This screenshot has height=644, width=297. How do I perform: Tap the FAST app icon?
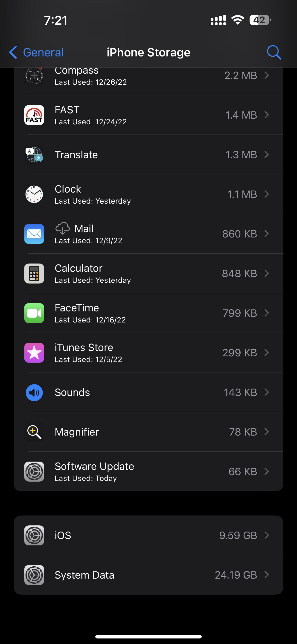[x=34, y=115]
